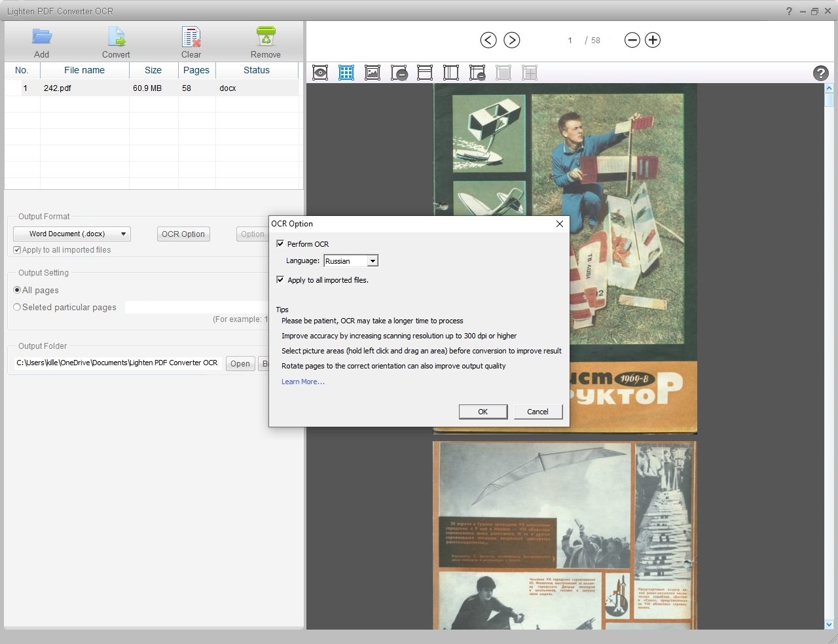
Task: Toggle the Perform OCR checkbox
Action: coord(280,244)
